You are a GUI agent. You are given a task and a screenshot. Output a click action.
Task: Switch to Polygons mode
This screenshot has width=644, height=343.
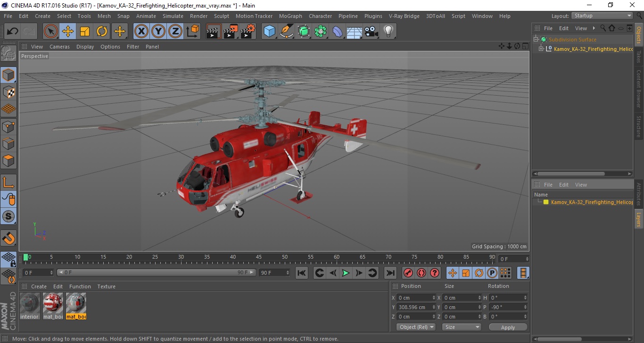tap(8, 160)
